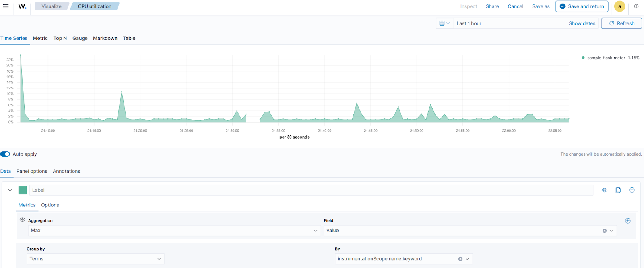
Task: Switch to the Gauge tab
Action: pos(80,38)
